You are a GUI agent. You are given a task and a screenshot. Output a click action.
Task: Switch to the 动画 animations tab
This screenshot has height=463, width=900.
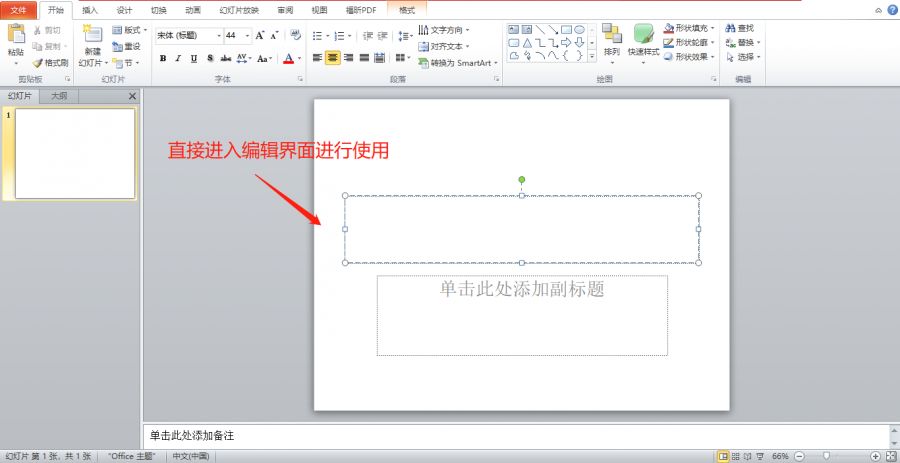point(193,10)
